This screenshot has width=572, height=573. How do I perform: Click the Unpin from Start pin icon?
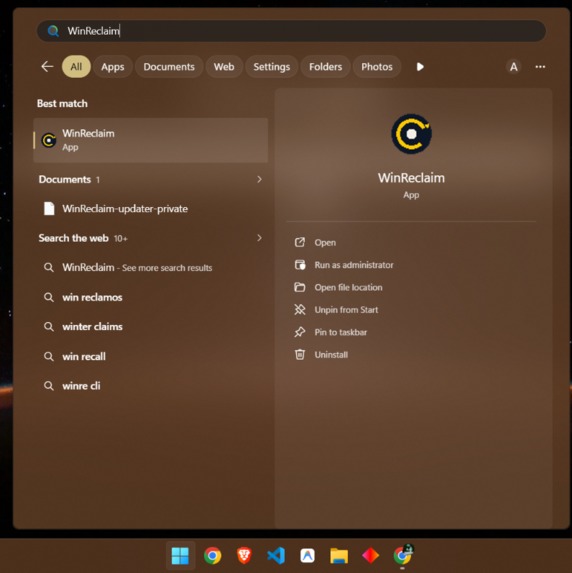[x=300, y=310]
